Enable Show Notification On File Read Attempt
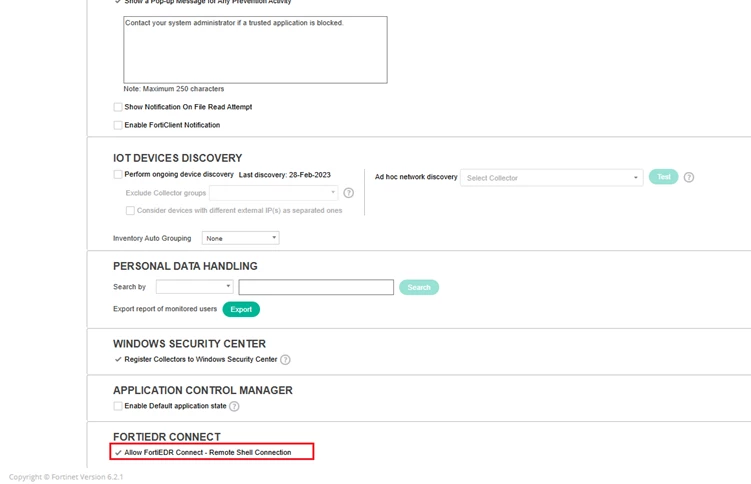 [118, 107]
